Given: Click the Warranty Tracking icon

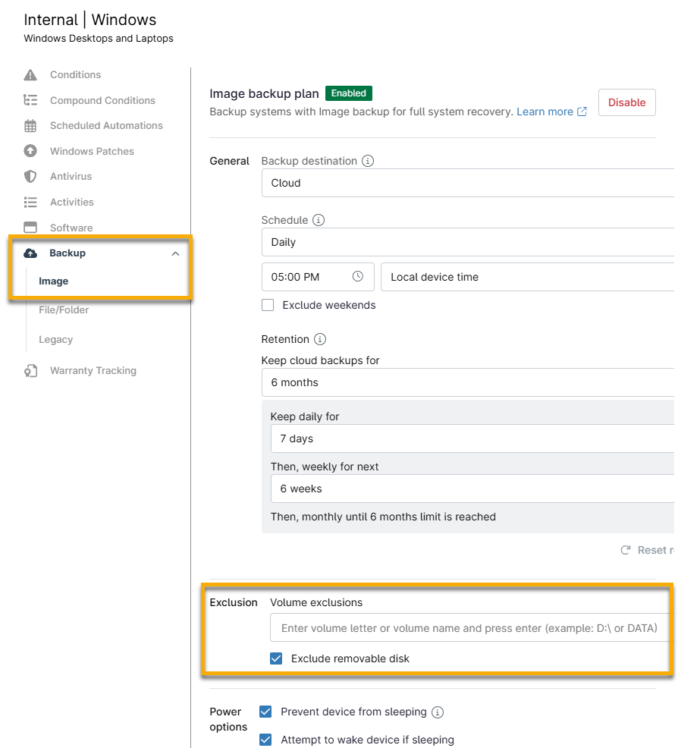Looking at the screenshot, I should (30, 371).
